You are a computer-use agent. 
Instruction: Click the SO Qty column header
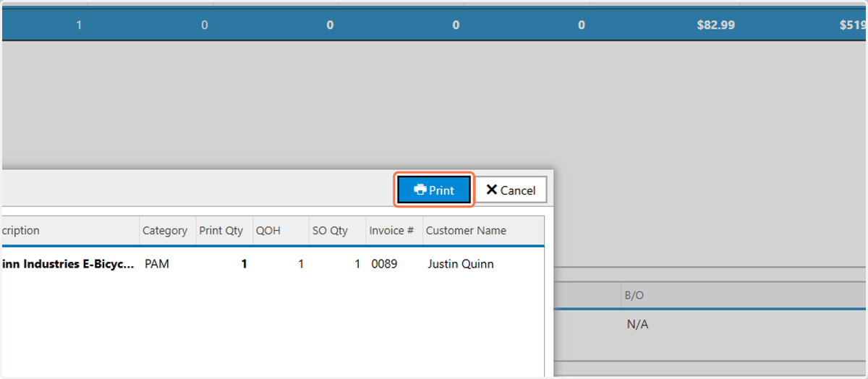pos(337,231)
